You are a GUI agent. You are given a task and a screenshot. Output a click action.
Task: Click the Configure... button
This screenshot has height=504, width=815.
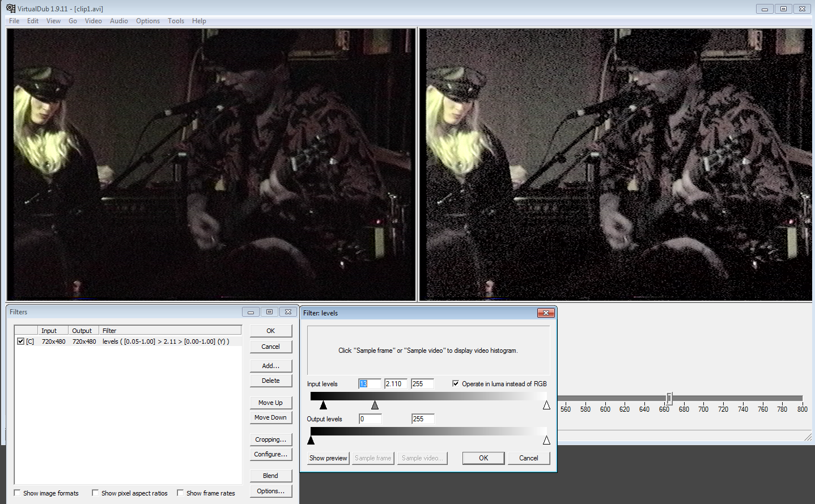271,454
